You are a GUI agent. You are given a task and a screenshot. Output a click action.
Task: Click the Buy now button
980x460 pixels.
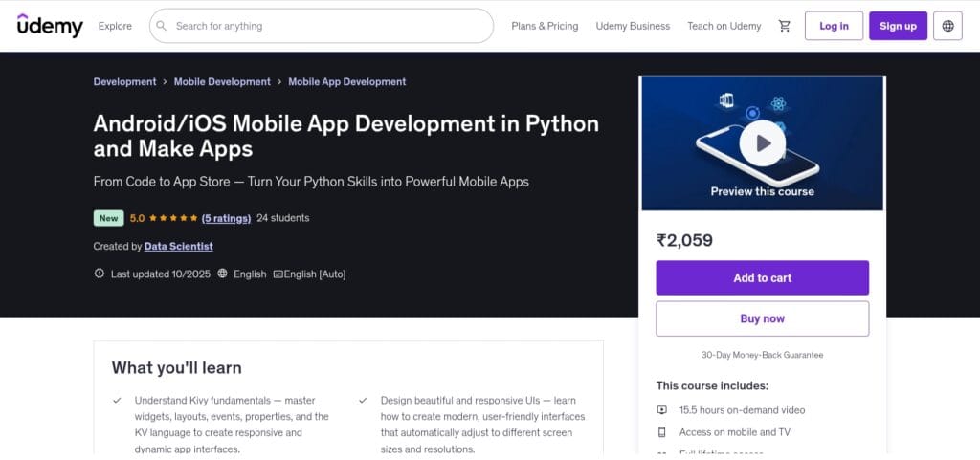point(762,318)
